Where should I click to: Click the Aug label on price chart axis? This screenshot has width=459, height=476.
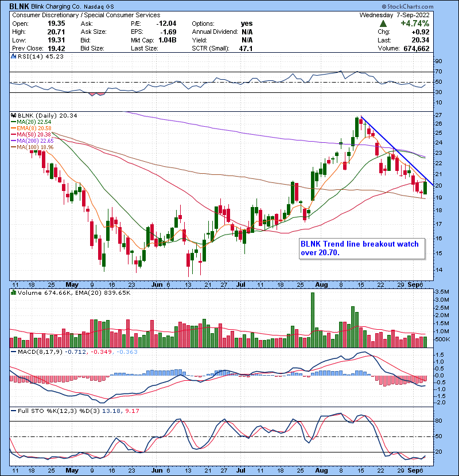tap(321, 285)
